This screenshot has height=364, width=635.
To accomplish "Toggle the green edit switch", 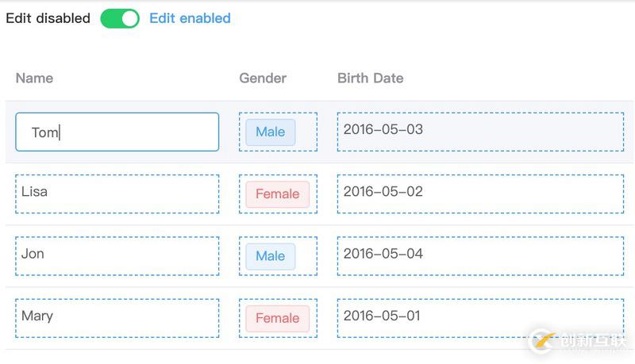I will 120,18.
